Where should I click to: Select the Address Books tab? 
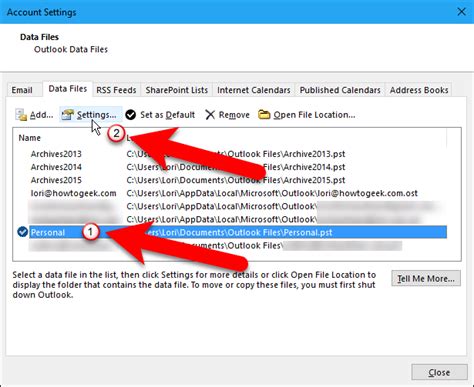(419, 90)
